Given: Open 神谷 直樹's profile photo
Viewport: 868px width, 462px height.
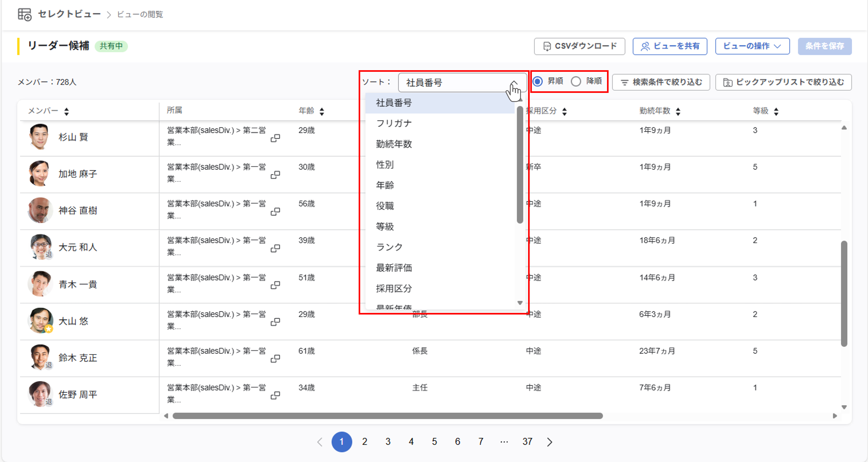Looking at the screenshot, I should click(x=40, y=210).
